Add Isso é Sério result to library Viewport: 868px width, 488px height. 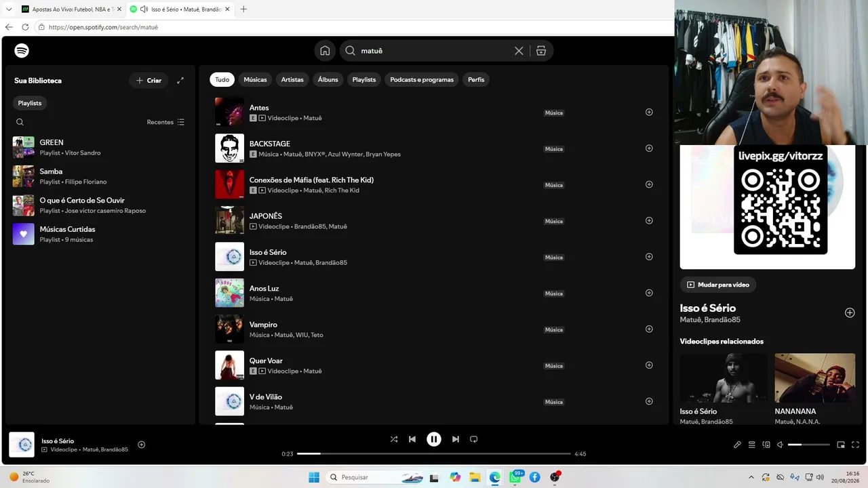[x=649, y=257]
